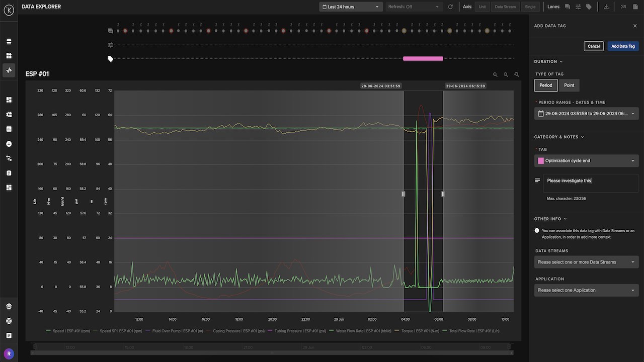Click the download icon in top toolbar
Viewport: 644px width, 362px height.
click(606, 7)
